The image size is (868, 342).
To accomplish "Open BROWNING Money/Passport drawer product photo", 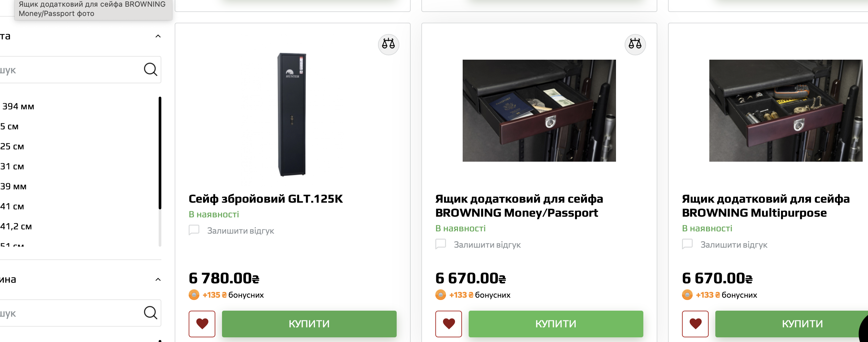I will [539, 111].
